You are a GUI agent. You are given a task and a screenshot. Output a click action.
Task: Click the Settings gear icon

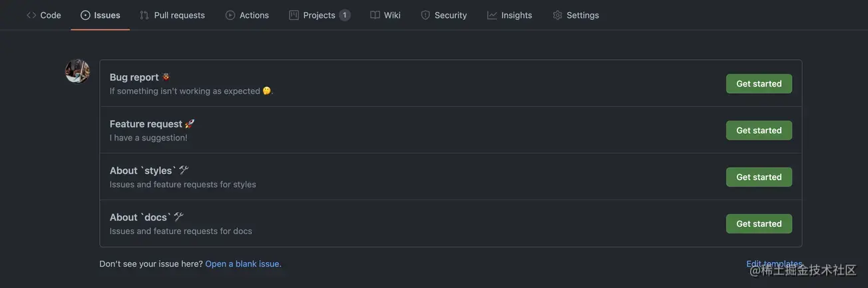tap(558, 15)
